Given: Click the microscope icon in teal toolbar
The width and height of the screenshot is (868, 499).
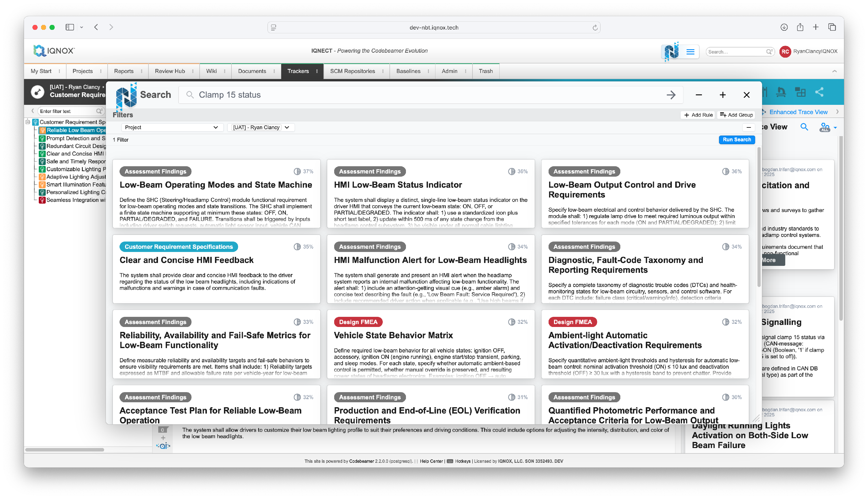Looking at the screenshot, I should 781,92.
